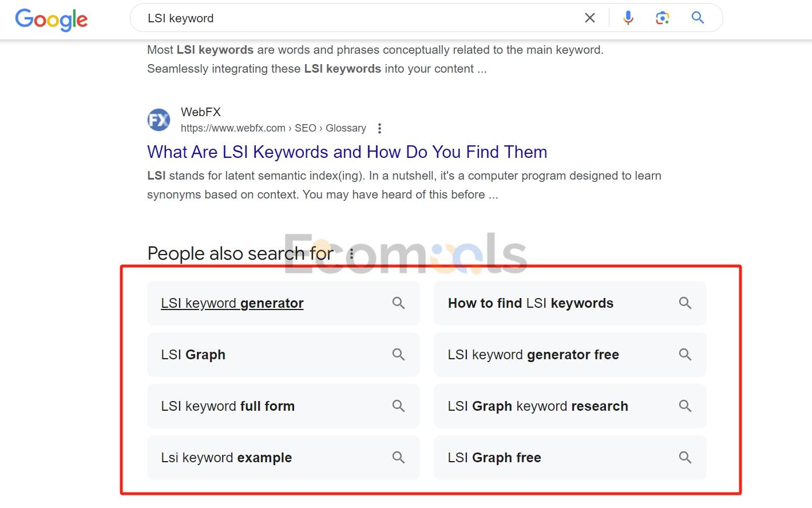The width and height of the screenshot is (812, 508).
Task: Open What Are LSI Keywords result title
Action: [347, 152]
